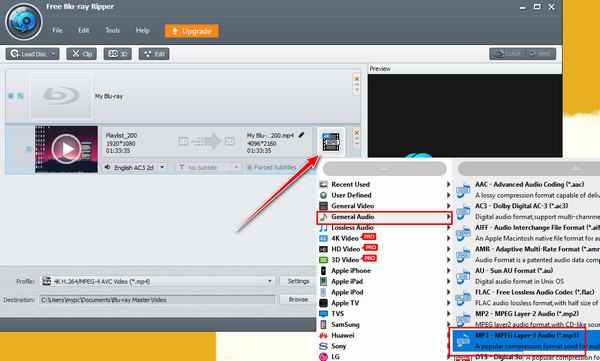Click the red Huawei brand icon

[x=323, y=335]
